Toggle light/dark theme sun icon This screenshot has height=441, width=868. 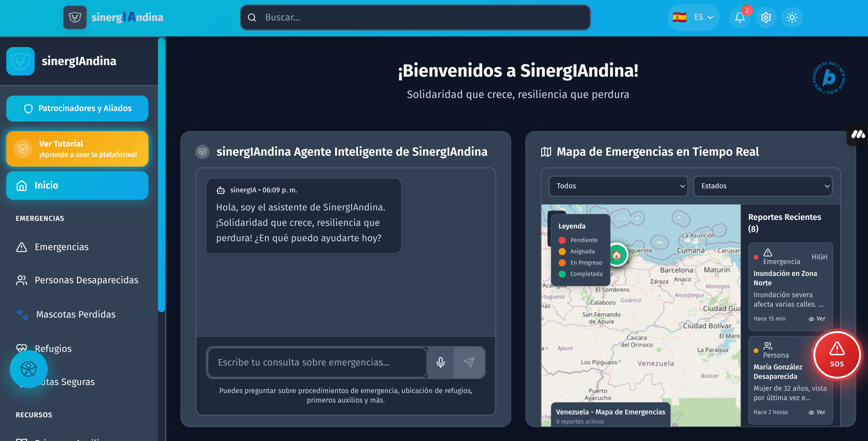[x=792, y=17]
